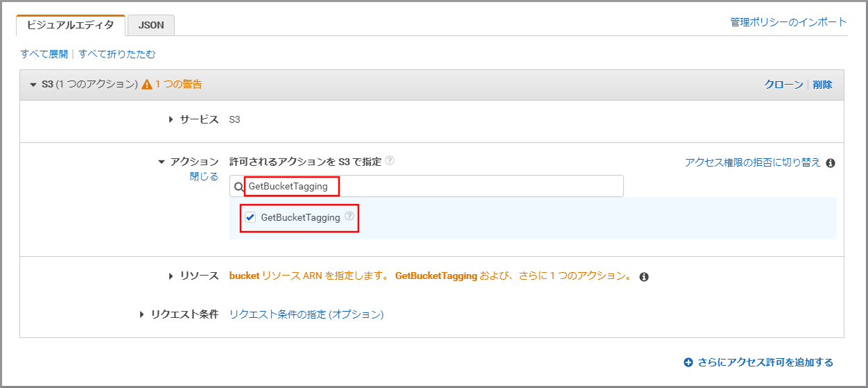Uncheck the GetBucketTagging checkbox
Screen dimensions: 868x388
pos(250,217)
